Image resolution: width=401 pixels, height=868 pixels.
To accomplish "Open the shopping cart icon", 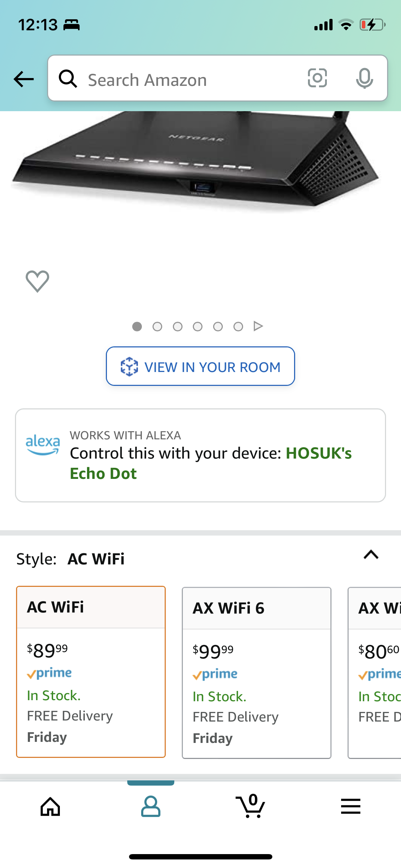I will (251, 806).
